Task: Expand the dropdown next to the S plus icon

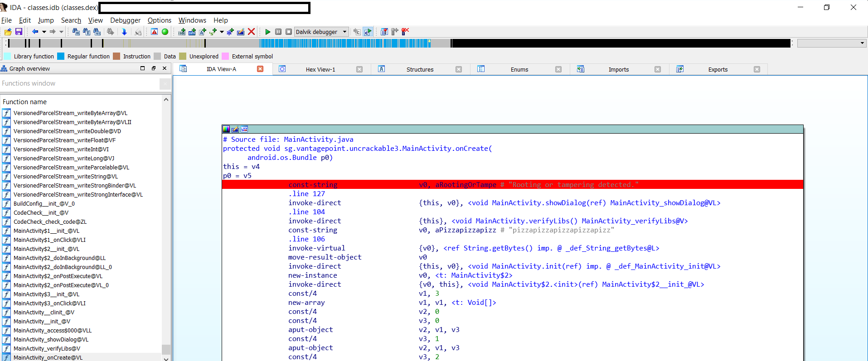Action: [222, 32]
